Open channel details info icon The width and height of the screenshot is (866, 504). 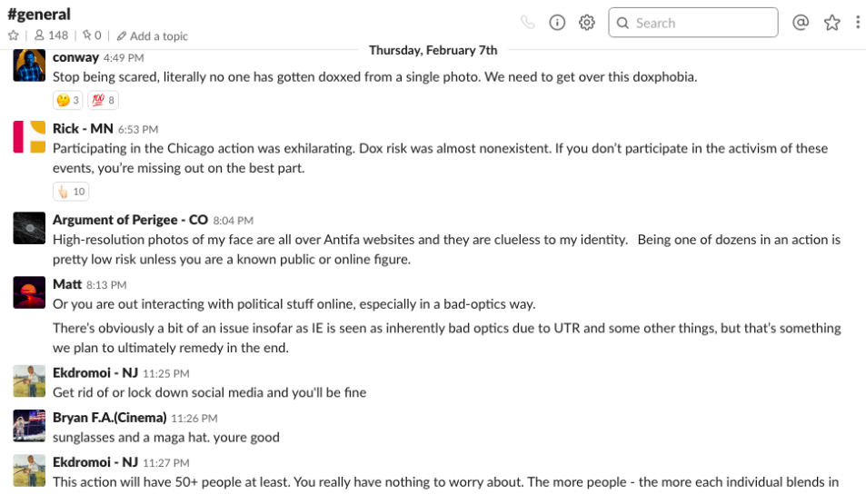click(557, 23)
